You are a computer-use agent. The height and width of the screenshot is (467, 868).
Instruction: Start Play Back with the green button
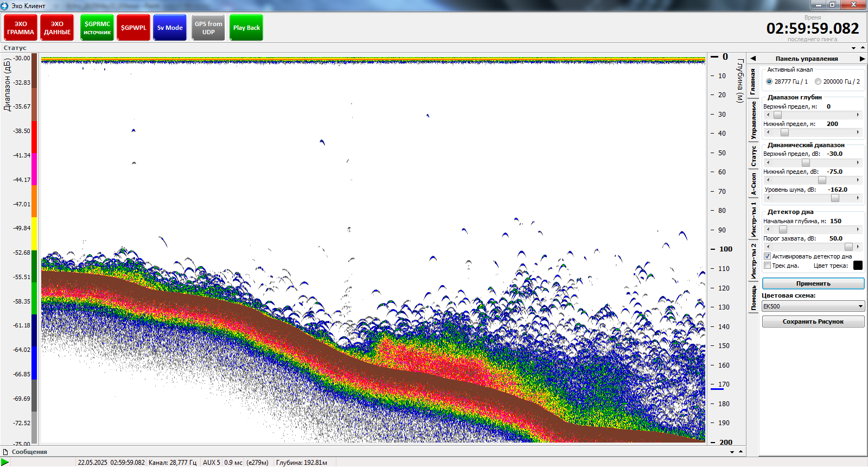coord(246,28)
